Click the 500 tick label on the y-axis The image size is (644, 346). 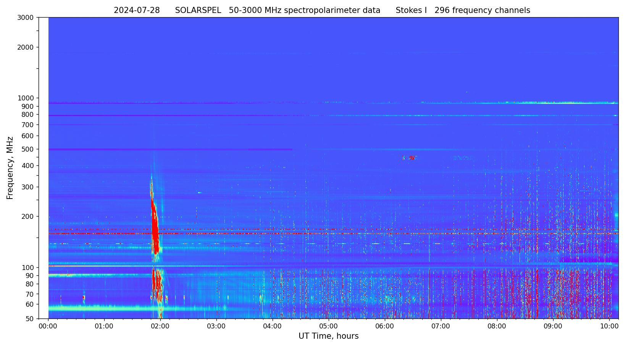pyautogui.click(x=28, y=149)
